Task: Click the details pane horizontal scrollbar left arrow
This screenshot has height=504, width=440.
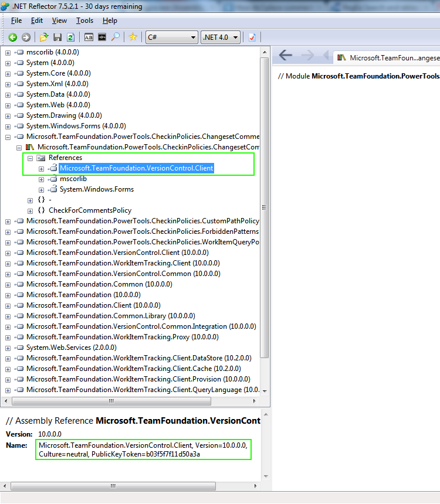Action: tap(5, 486)
